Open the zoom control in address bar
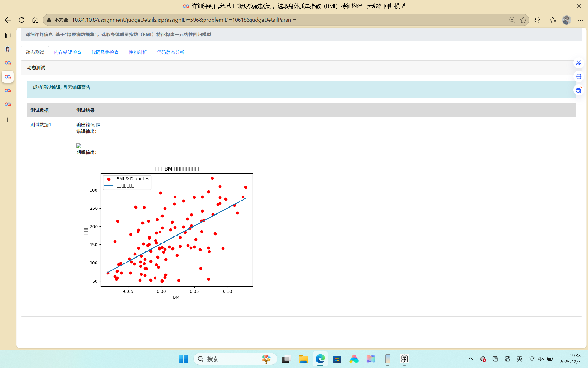This screenshot has height=368, width=588. (512, 20)
